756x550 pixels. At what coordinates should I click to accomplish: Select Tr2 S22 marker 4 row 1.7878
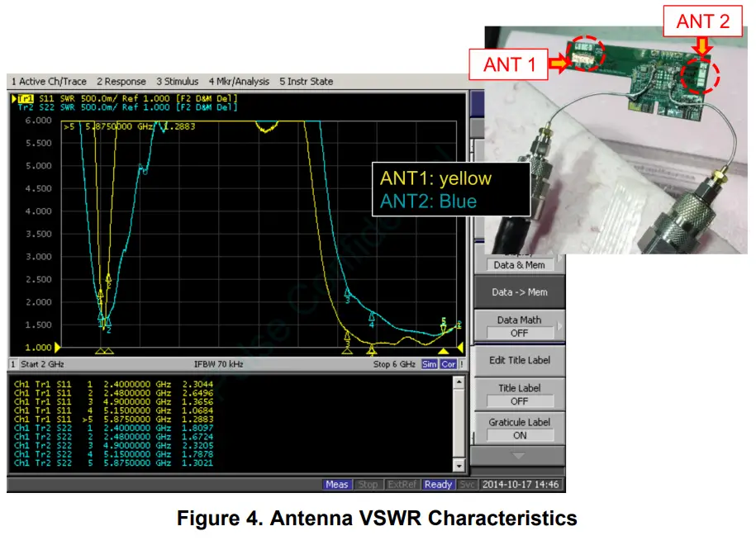113,454
